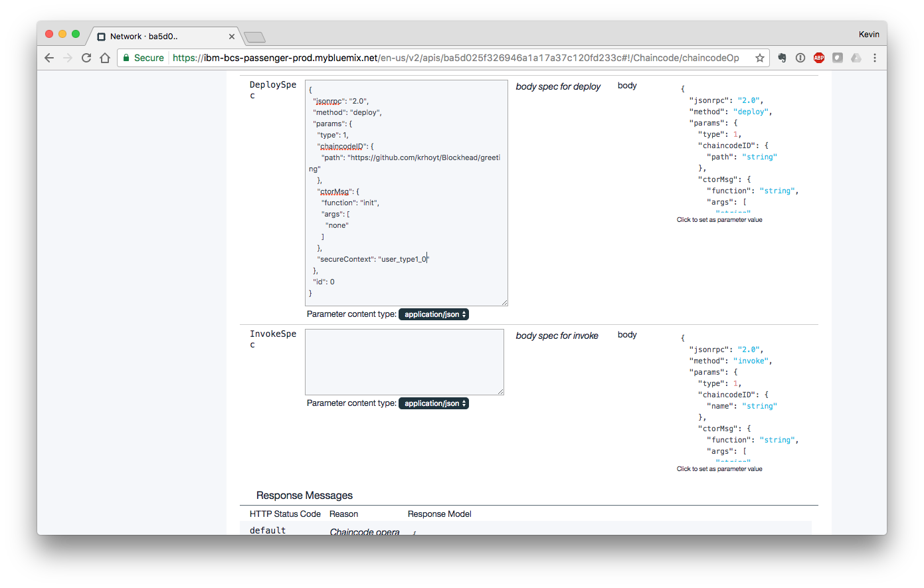
Task: Click 'body' parameter type in DeploySpec row
Action: click(627, 86)
